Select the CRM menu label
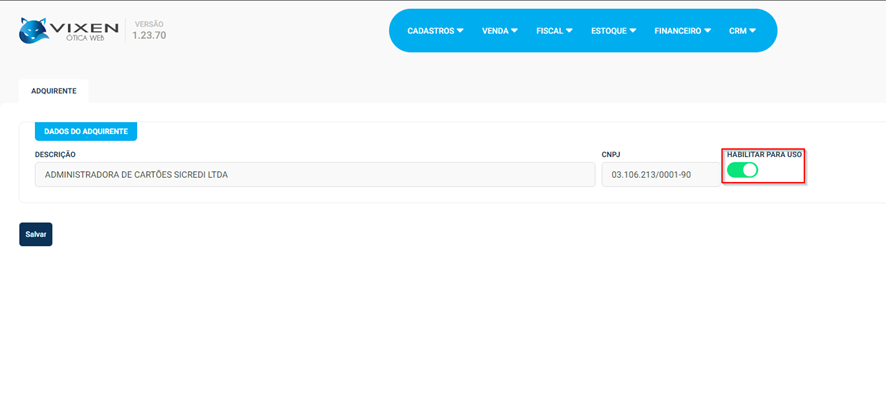886x417 pixels. 737,31
